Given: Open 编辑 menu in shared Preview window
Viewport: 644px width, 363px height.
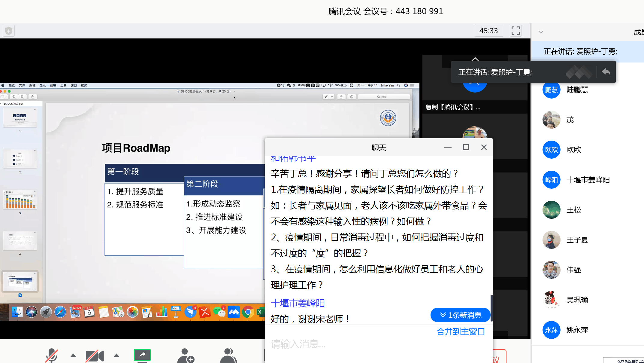Looking at the screenshot, I should [32, 85].
